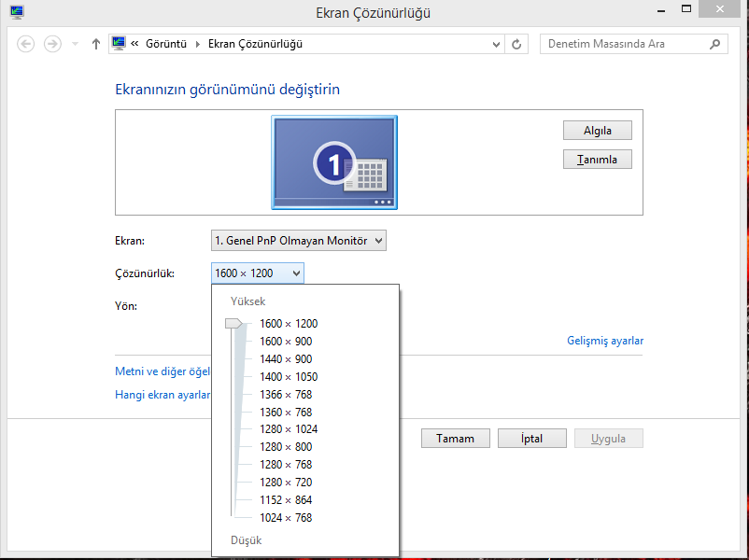
Task: Expand the address bar history dropdown
Action: coord(496,45)
